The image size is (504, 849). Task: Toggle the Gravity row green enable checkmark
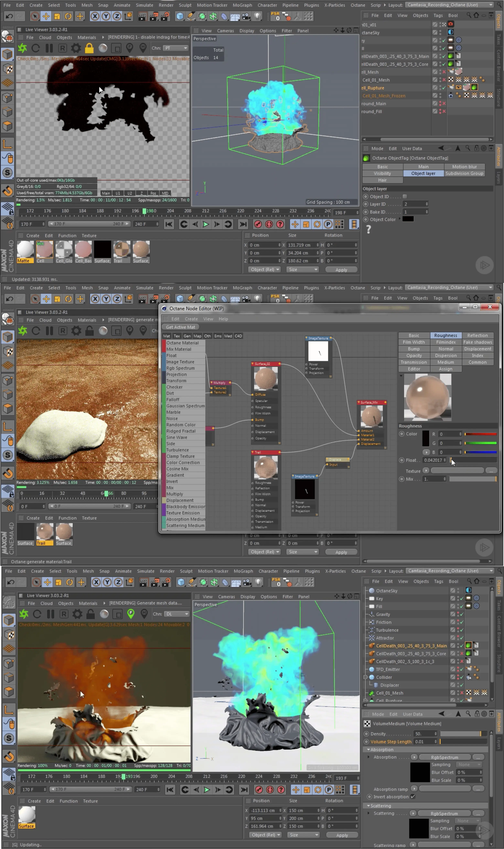point(461,614)
